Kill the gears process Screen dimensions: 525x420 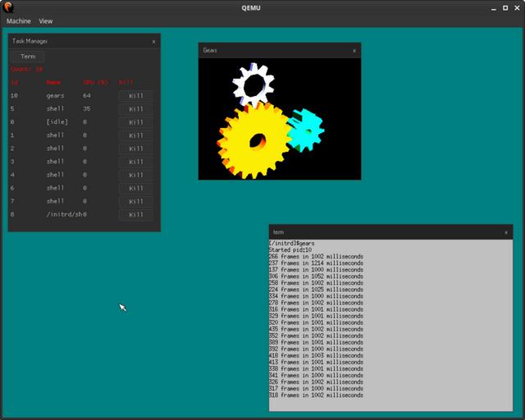click(x=136, y=96)
